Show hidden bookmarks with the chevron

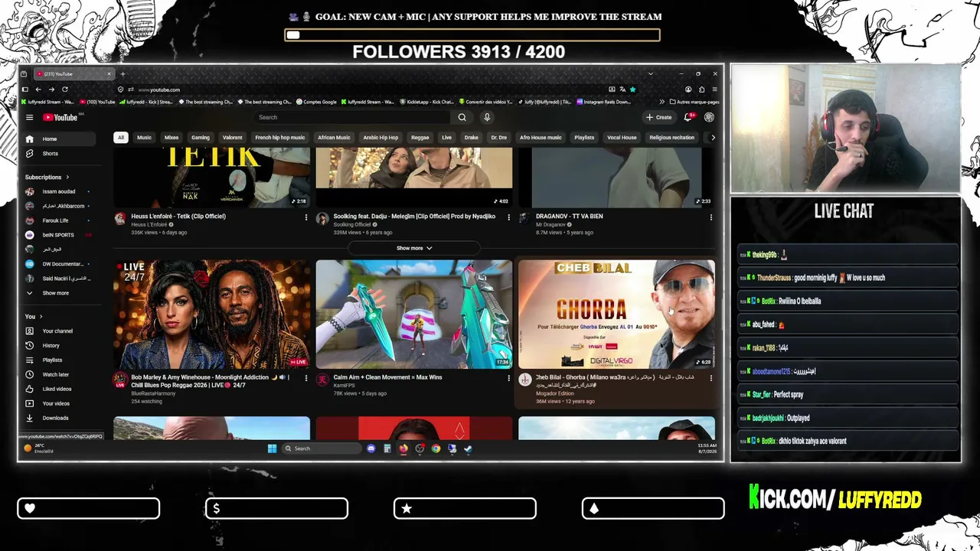pyautogui.click(x=662, y=102)
